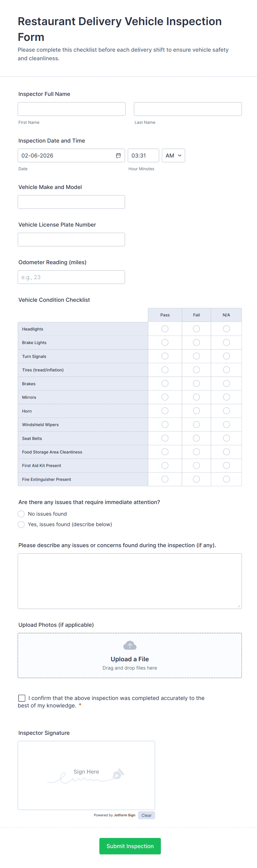Select the 'No issues found' option
This screenshot has height=868, width=257.
[21, 514]
